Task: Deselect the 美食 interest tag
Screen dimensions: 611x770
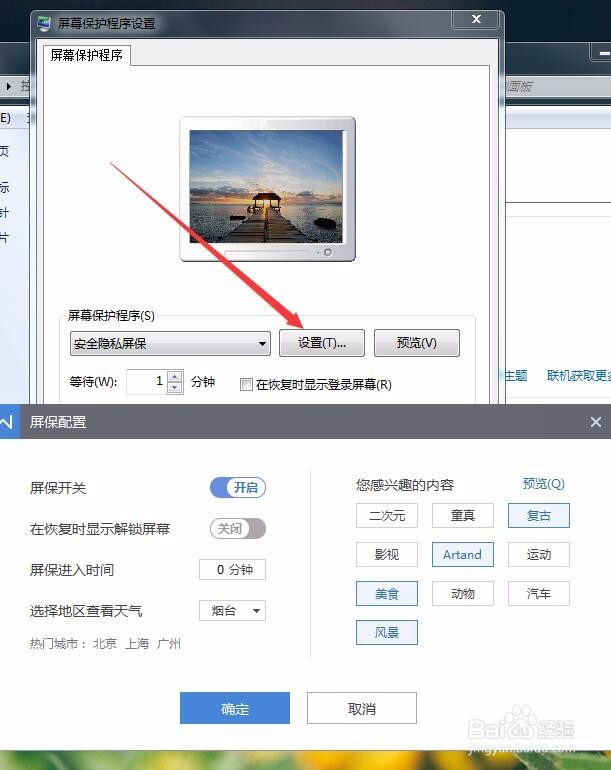Action: pyautogui.click(x=387, y=594)
